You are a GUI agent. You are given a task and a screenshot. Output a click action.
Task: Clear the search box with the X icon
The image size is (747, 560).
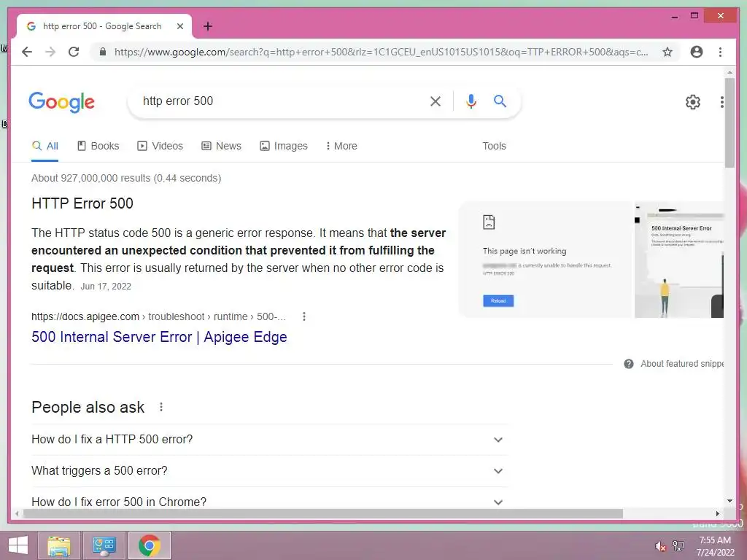(436, 101)
